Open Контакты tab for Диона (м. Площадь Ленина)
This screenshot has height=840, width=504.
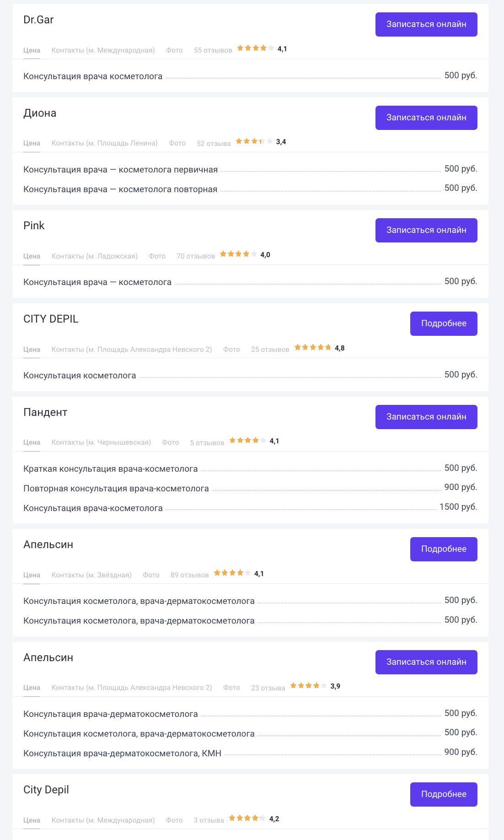pos(105,143)
